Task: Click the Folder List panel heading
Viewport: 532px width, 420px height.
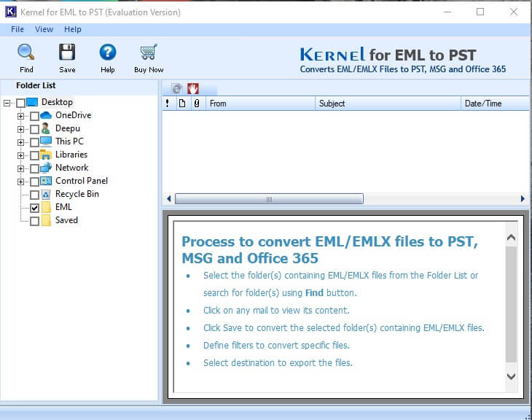Action: [x=36, y=85]
